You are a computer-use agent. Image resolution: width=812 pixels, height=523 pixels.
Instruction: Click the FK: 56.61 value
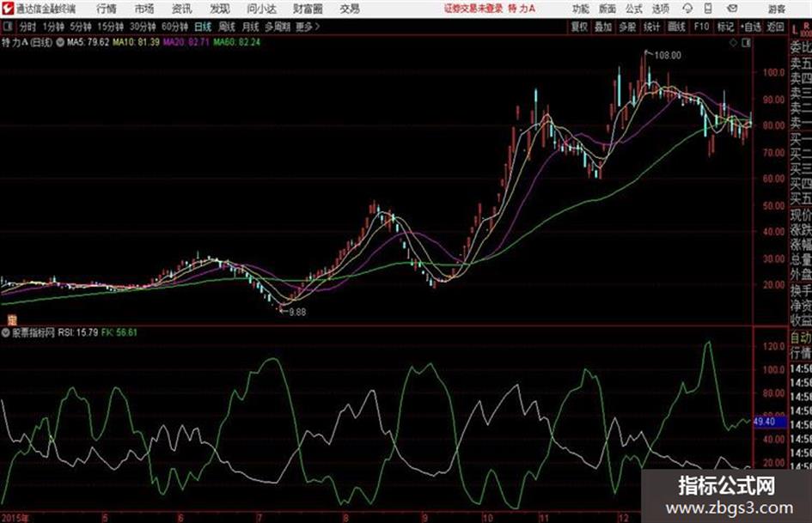pyautogui.click(x=119, y=332)
